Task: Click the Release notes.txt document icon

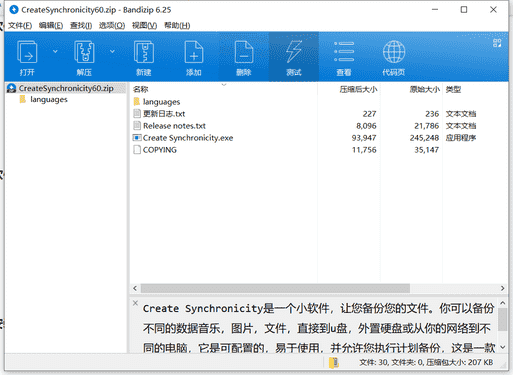Action: 137,125
